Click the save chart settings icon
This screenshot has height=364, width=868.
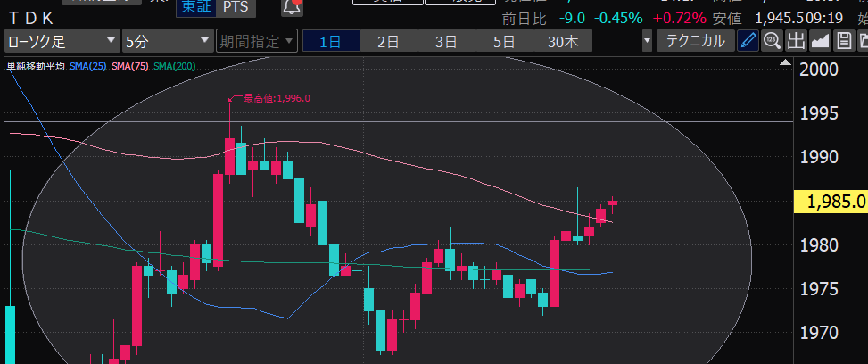(843, 40)
